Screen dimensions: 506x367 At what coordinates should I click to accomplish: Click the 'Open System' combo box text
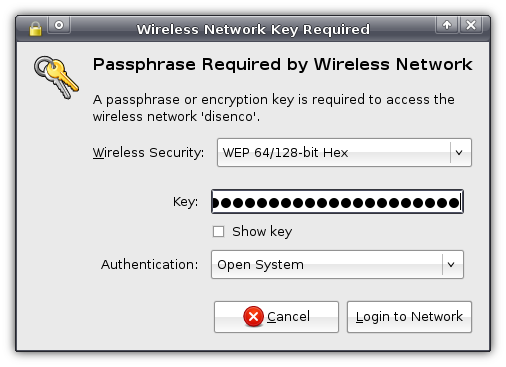260,265
